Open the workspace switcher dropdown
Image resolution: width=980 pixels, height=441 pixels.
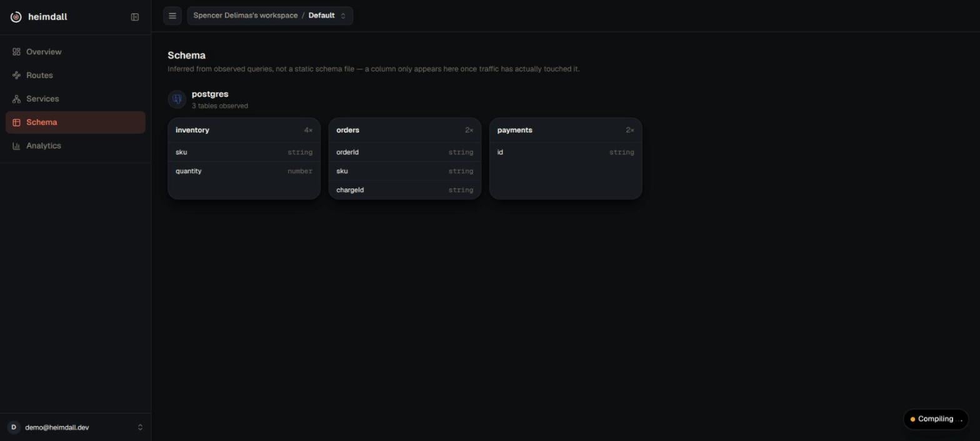pos(270,16)
